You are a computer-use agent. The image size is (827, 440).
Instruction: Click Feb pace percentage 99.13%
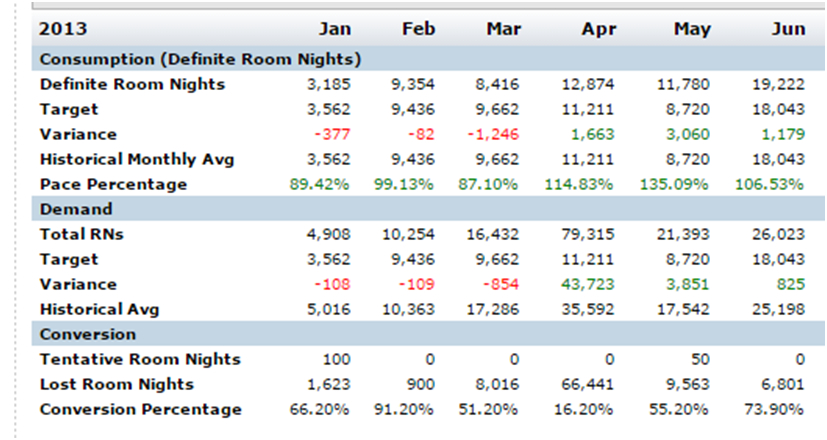[x=403, y=184]
